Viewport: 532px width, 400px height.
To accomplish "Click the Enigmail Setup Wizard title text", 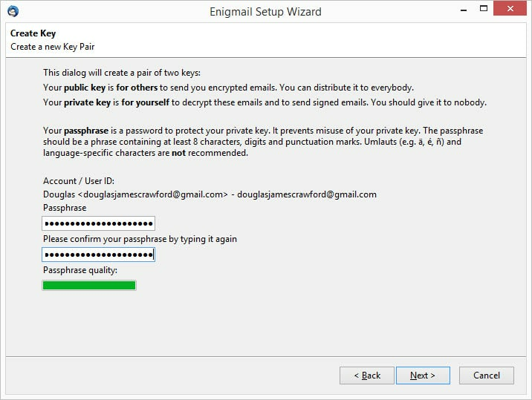I will [265, 12].
